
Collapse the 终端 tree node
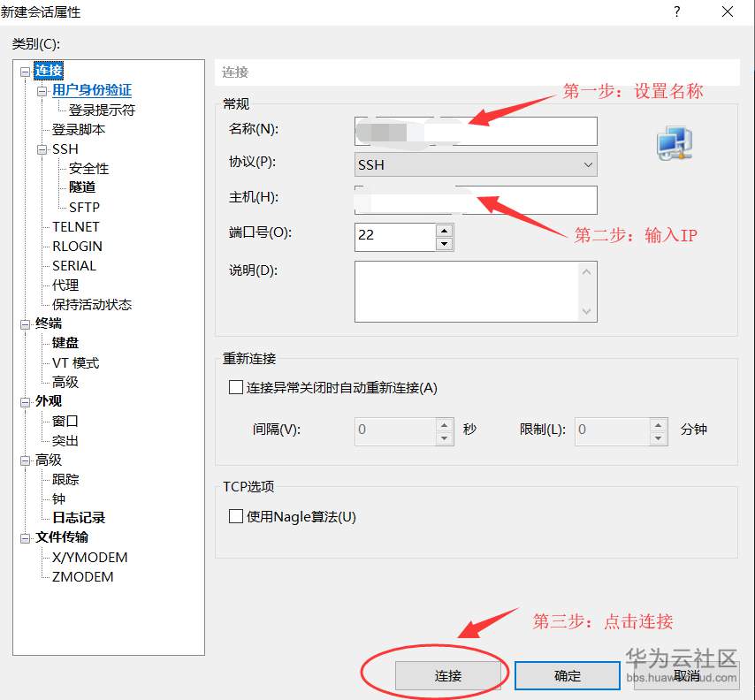(25, 324)
